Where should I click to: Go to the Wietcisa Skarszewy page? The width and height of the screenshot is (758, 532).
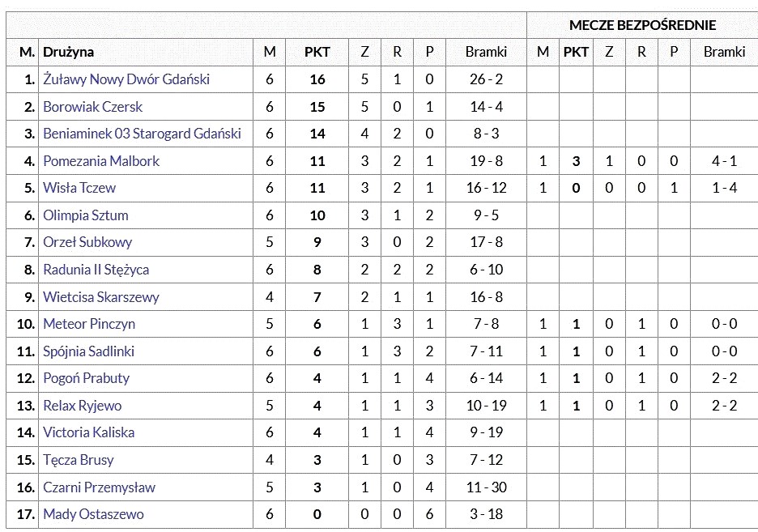coord(101,296)
